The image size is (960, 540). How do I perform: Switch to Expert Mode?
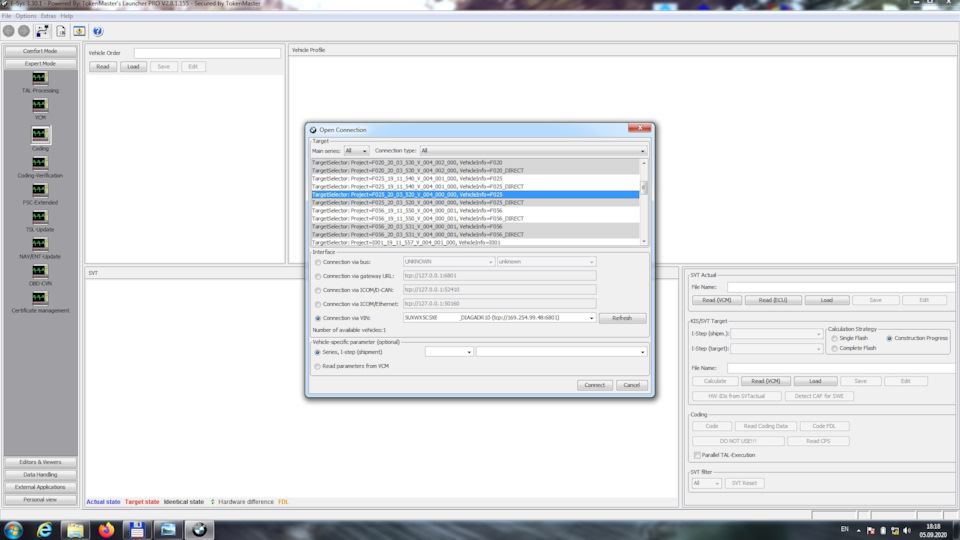tap(40, 64)
